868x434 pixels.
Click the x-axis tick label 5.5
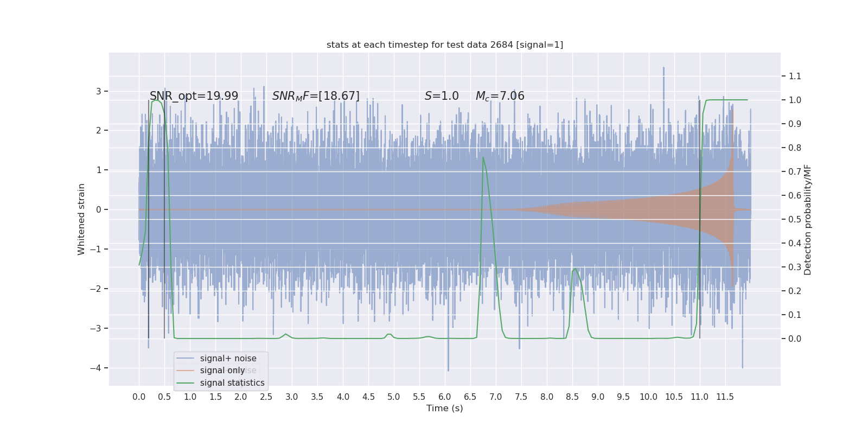click(419, 397)
